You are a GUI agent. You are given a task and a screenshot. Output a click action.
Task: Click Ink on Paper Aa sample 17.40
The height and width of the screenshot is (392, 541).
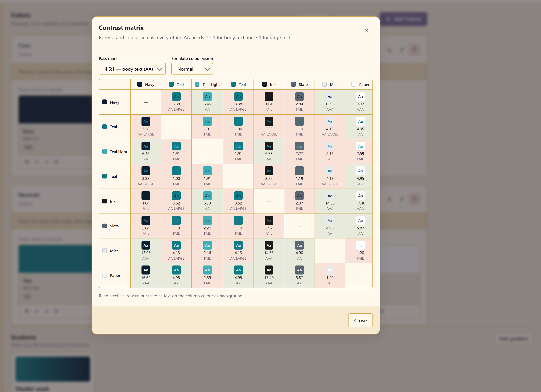click(x=360, y=196)
